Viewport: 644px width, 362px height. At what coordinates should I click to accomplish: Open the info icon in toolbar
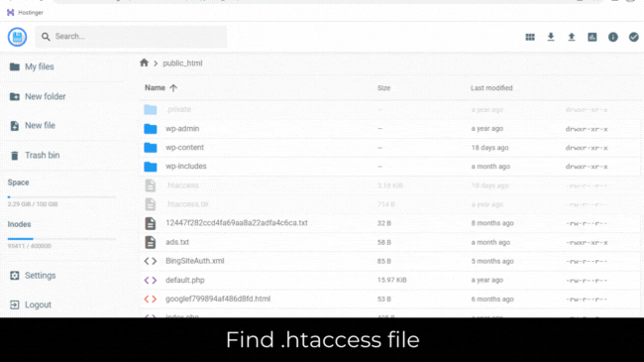tap(612, 37)
